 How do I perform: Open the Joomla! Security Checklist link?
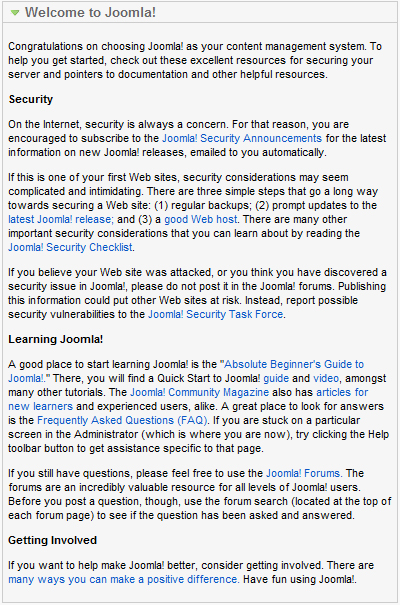tap(70, 247)
